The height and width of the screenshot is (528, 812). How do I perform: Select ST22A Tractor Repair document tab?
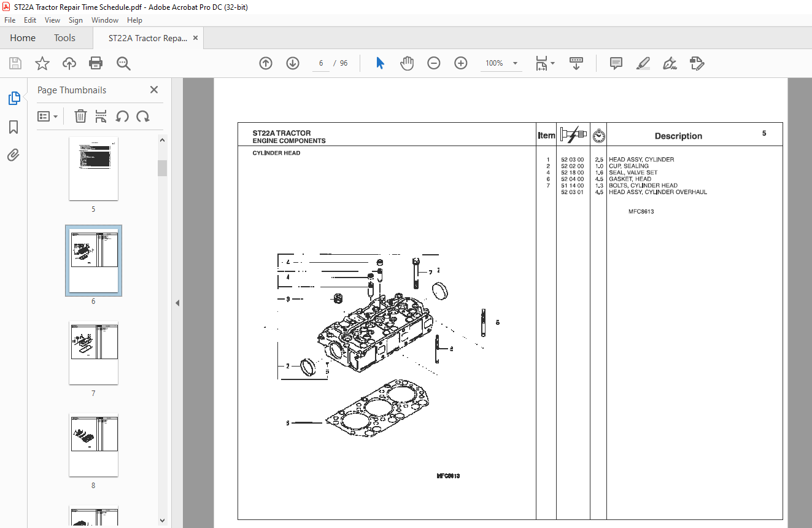click(147, 38)
